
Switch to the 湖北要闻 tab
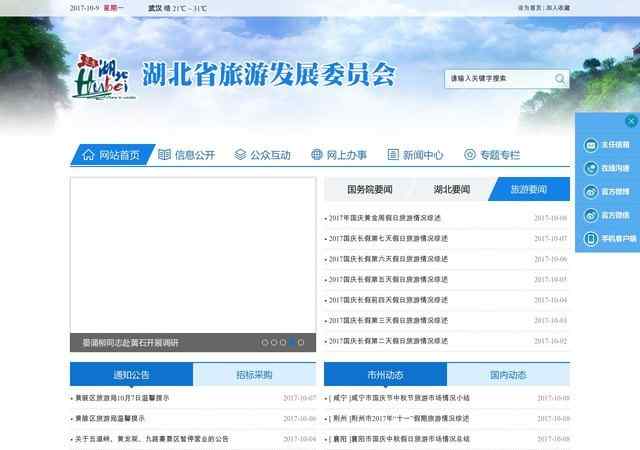[x=451, y=189]
